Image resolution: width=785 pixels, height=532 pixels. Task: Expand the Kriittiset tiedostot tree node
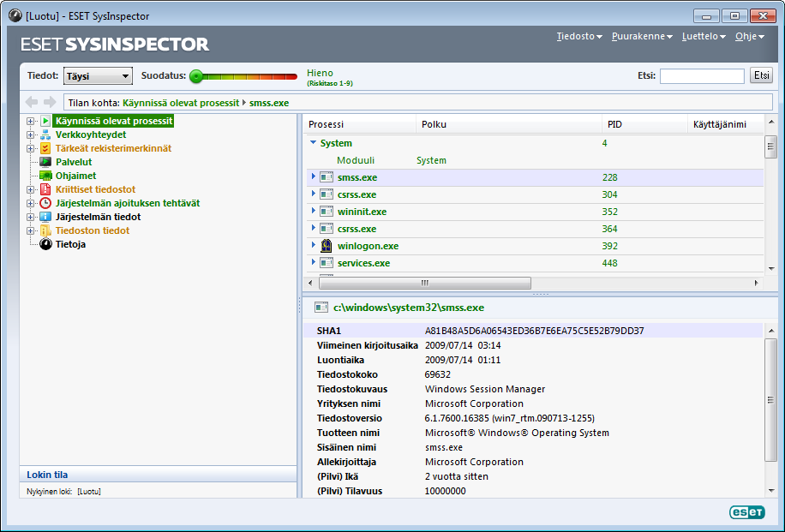tap(31, 189)
